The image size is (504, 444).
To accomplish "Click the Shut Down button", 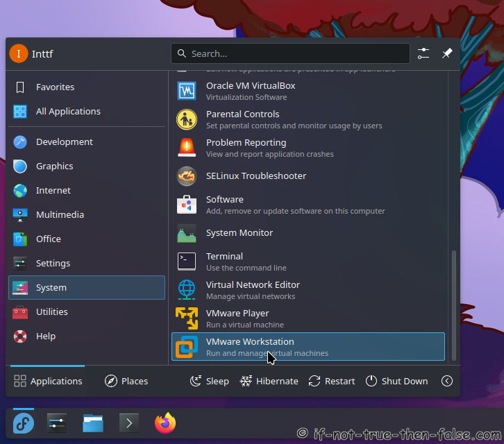I will click(x=396, y=382).
